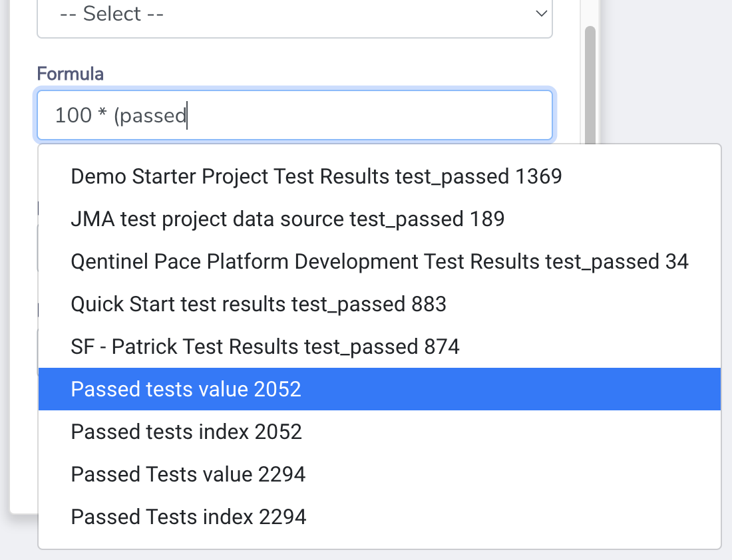Choose 'Passed Tests value 2294' suggestion

188,474
